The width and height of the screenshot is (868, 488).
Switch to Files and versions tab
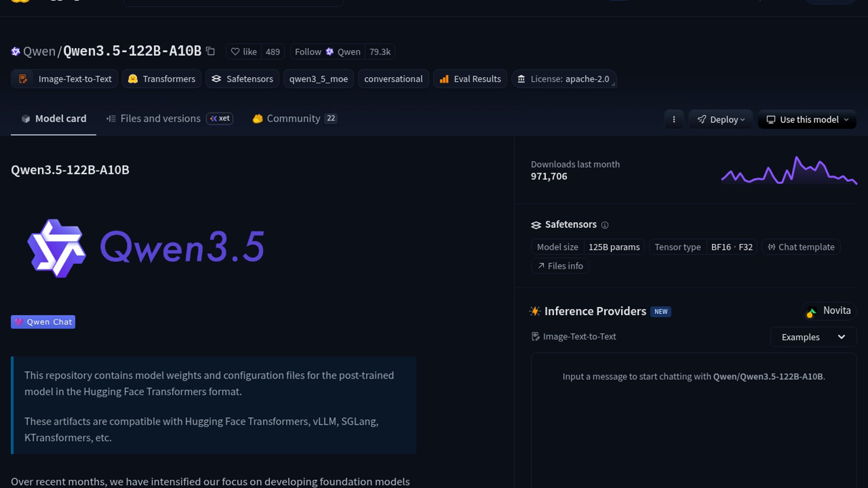(x=160, y=118)
